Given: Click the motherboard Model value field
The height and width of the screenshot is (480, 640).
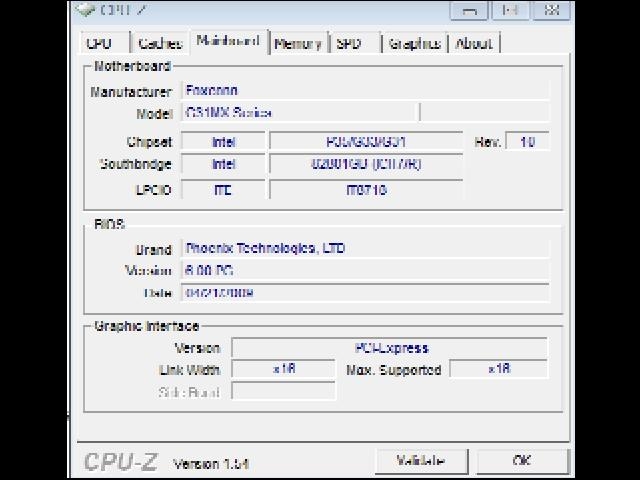Looking at the screenshot, I should click(x=299, y=113).
